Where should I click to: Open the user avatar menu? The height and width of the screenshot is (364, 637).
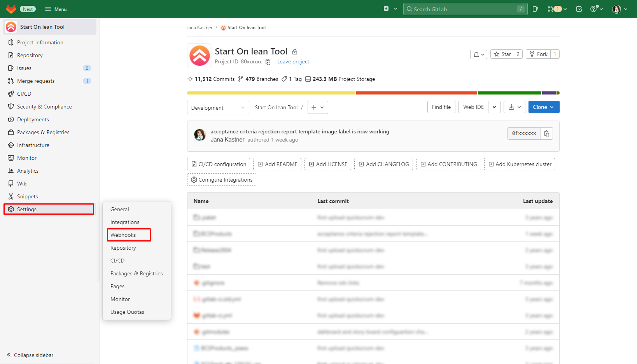(x=620, y=9)
